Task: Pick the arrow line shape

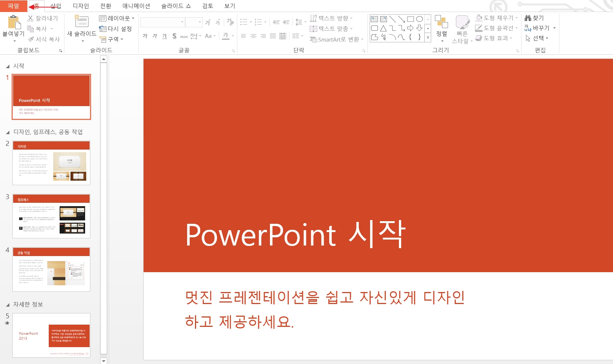Action: click(401, 19)
